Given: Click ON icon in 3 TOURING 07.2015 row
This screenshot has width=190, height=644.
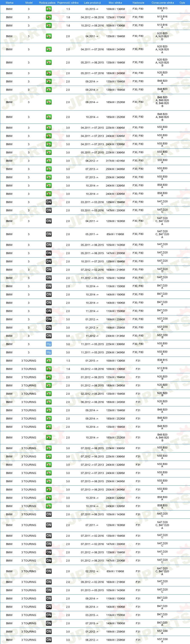Looking at the screenshot, I should pos(49,623).
